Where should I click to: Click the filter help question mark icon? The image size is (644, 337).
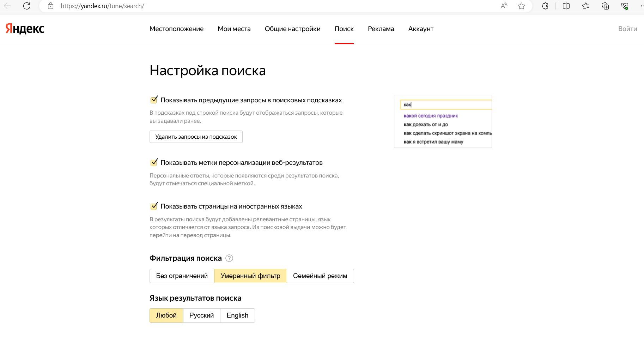click(x=229, y=258)
